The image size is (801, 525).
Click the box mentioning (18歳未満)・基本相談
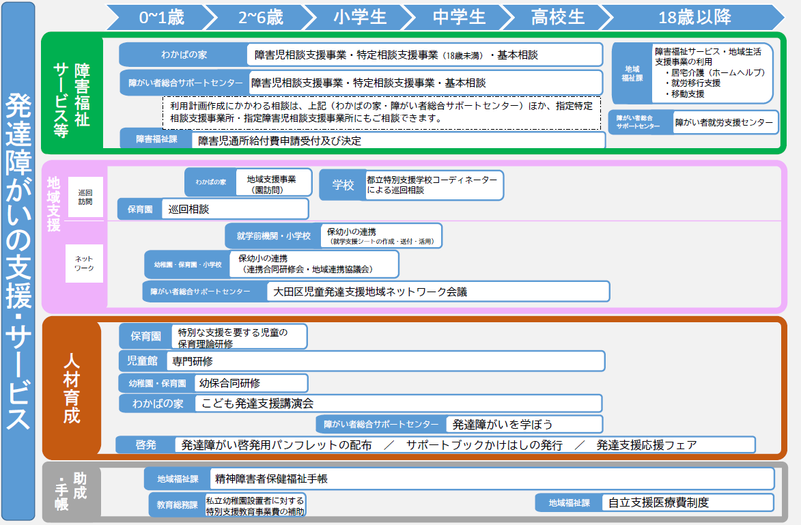(425, 55)
